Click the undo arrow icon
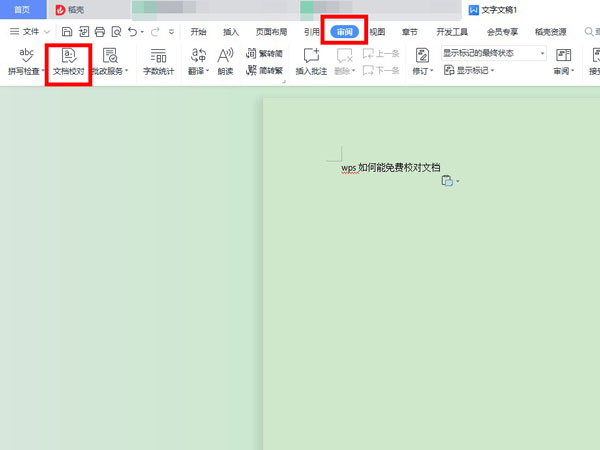This screenshot has height=450, width=600. coord(131,32)
